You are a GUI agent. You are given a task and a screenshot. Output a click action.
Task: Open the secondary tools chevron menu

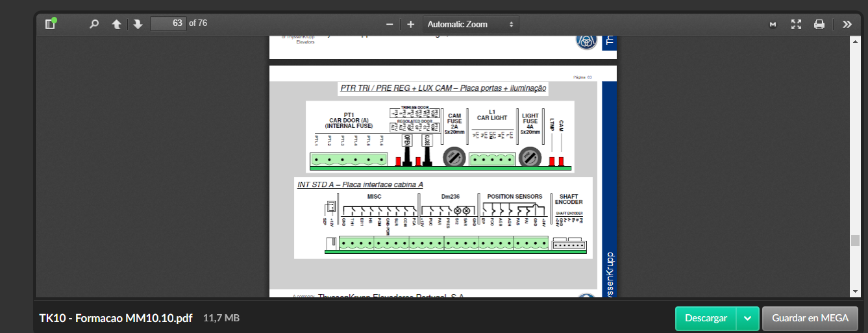[847, 24]
